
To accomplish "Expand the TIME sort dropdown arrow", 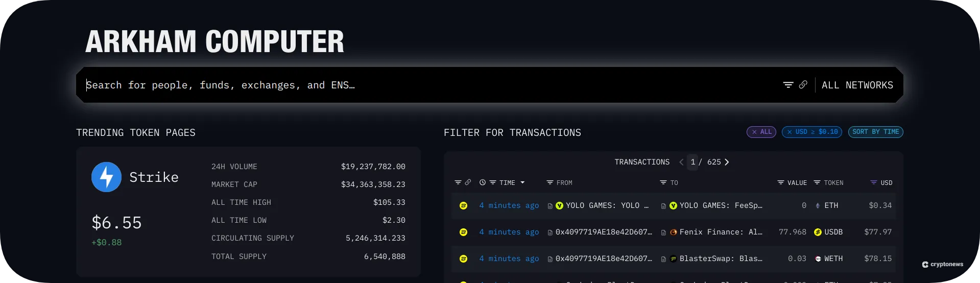I will (x=522, y=182).
